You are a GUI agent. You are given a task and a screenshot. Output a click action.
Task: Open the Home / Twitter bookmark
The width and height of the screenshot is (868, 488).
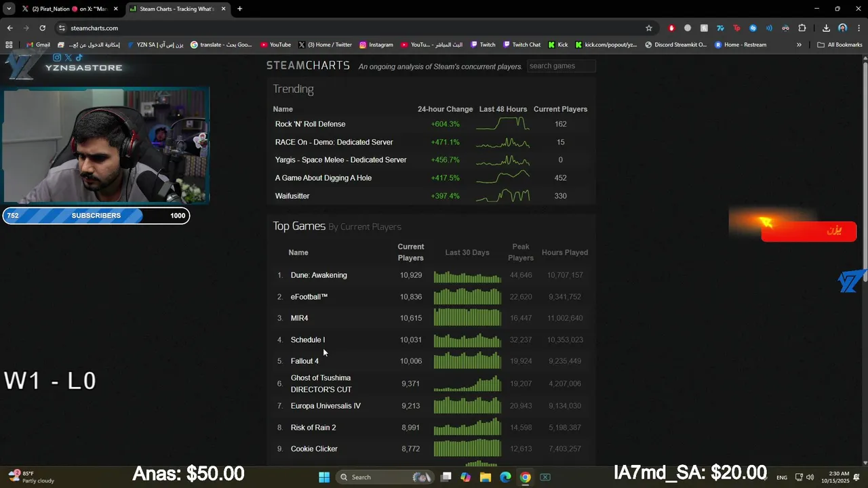325,45
